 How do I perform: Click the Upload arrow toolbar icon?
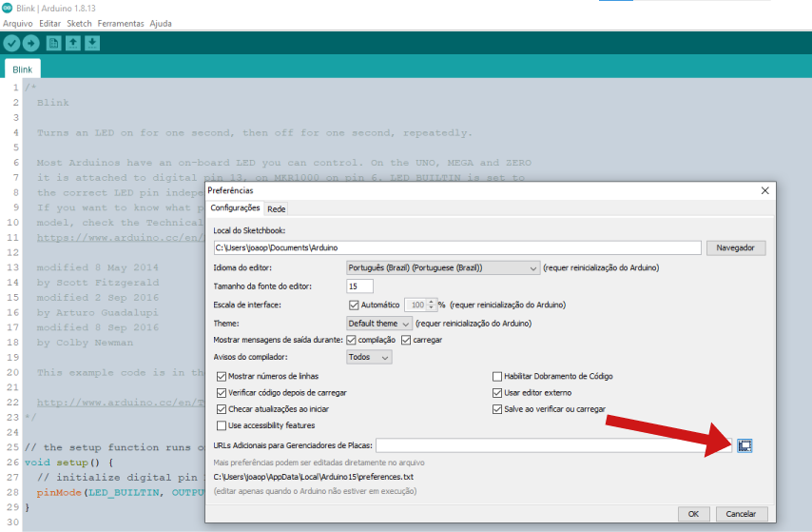pyautogui.click(x=30, y=43)
